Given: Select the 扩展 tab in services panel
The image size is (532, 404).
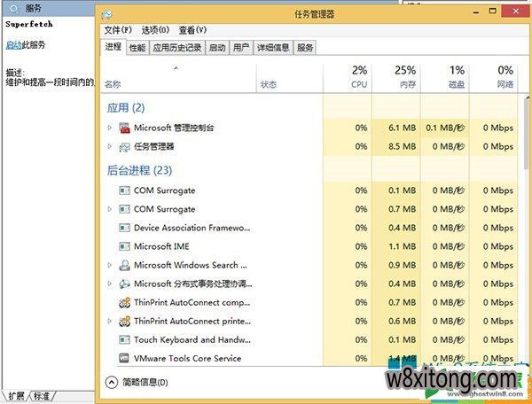Looking at the screenshot, I should pos(17,395).
